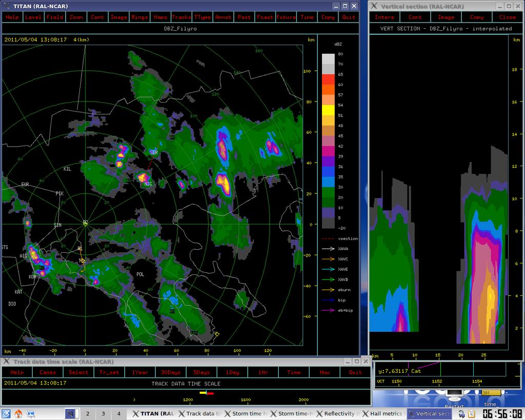The width and height of the screenshot is (525, 420).
Task: Click the 60 dBZ red color swatch
Action: tap(328, 79)
